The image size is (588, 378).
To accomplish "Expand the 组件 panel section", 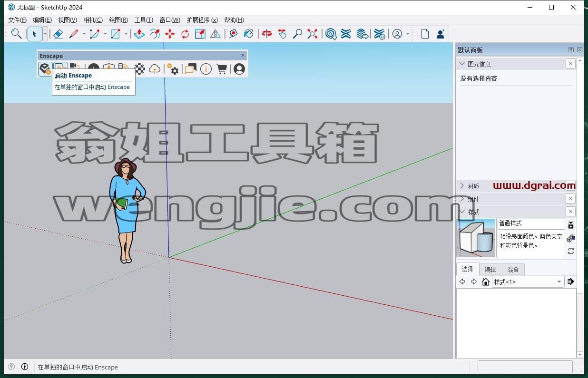I will tap(461, 199).
